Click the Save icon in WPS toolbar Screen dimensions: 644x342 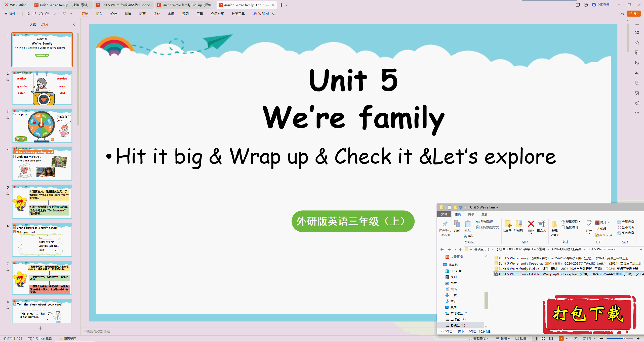pyautogui.click(x=28, y=14)
